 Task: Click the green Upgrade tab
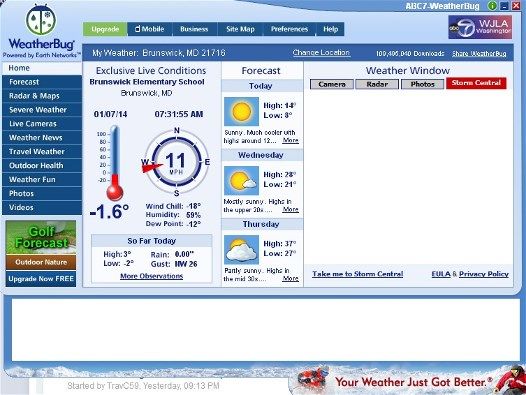[105, 29]
